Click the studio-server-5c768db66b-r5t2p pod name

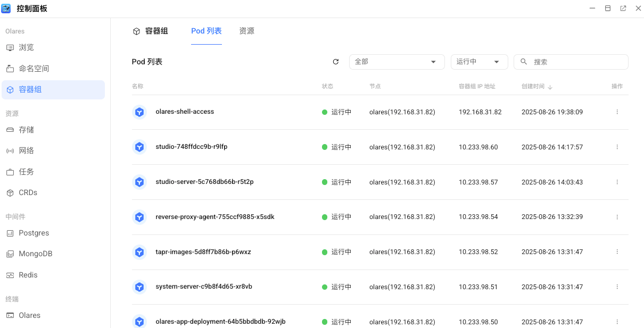click(204, 182)
